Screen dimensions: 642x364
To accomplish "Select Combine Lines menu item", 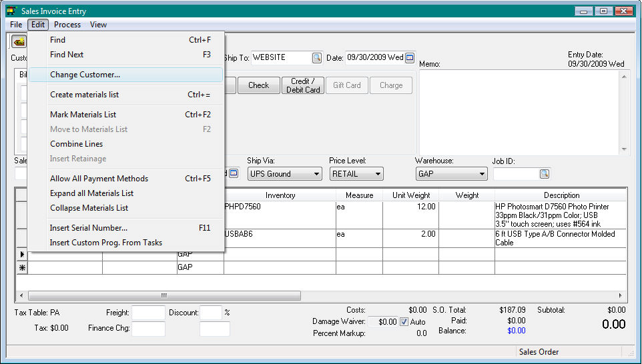I will (76, 144).
